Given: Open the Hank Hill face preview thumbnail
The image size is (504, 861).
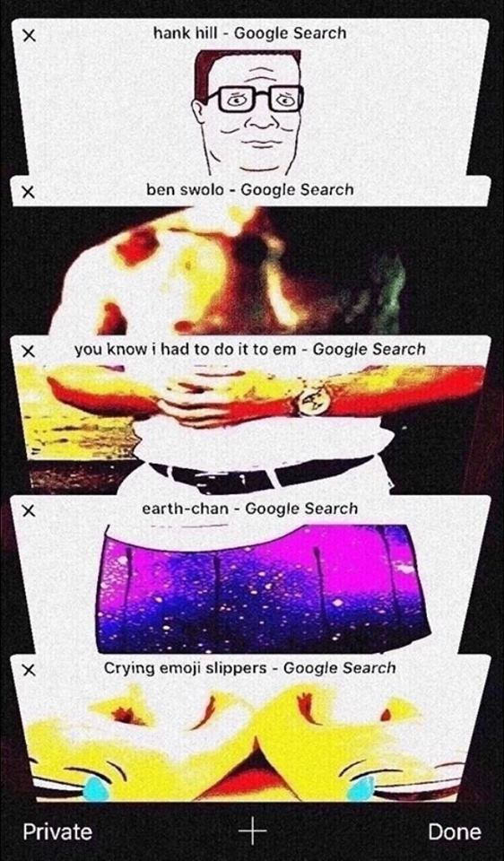Looking at the screenshot, I should pyautogui.click(x=248, y=113).
